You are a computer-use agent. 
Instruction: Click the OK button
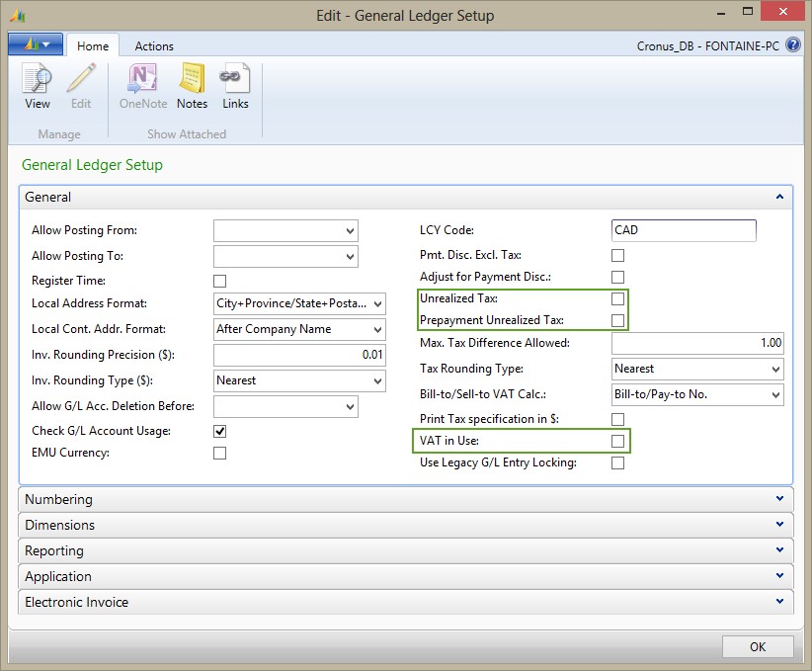tap(757, 646)
